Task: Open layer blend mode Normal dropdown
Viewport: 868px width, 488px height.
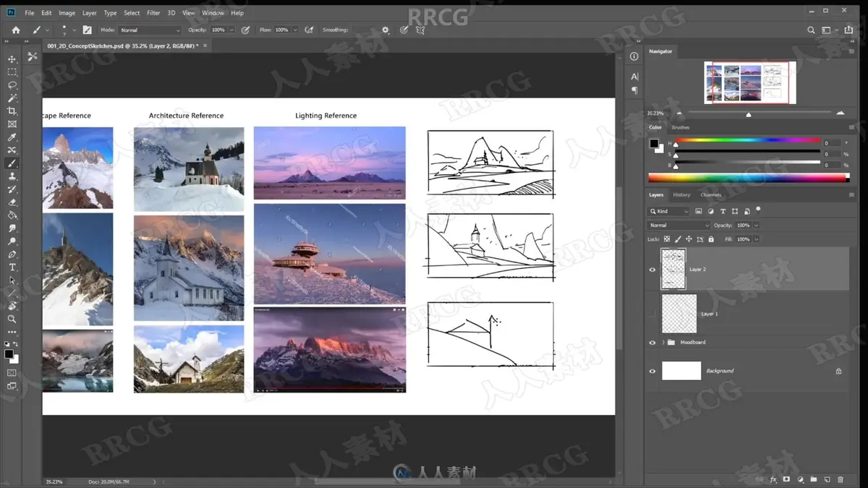Action: 678,226
